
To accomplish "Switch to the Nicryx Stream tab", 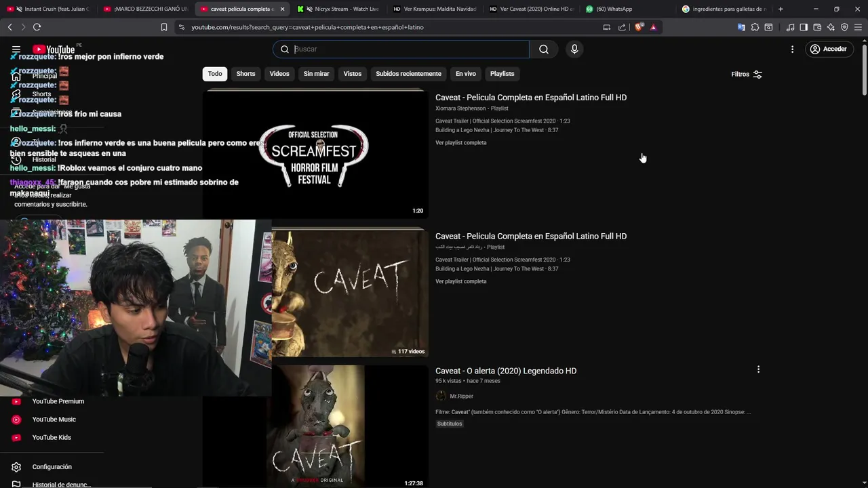I will tap(338, 9).
